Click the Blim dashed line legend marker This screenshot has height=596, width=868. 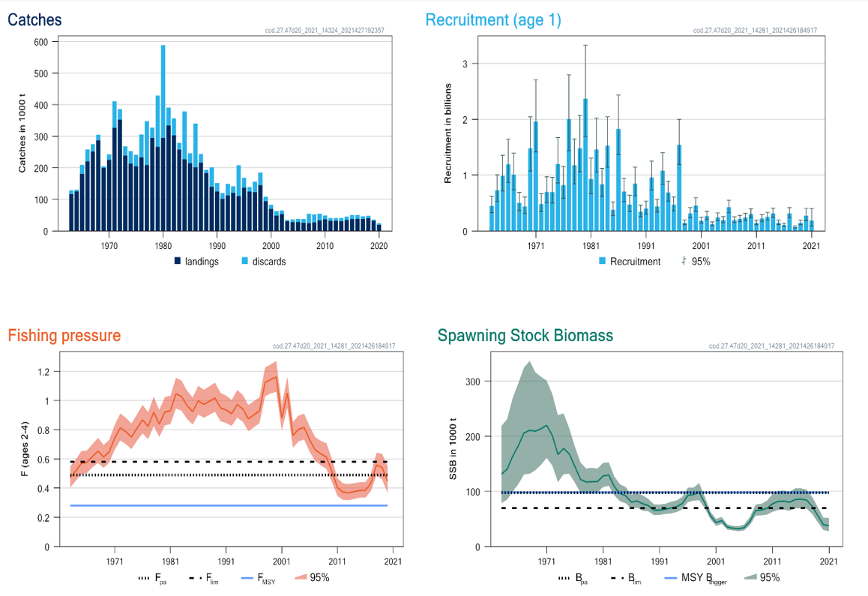pyautogui.click(x=618, y=578)
